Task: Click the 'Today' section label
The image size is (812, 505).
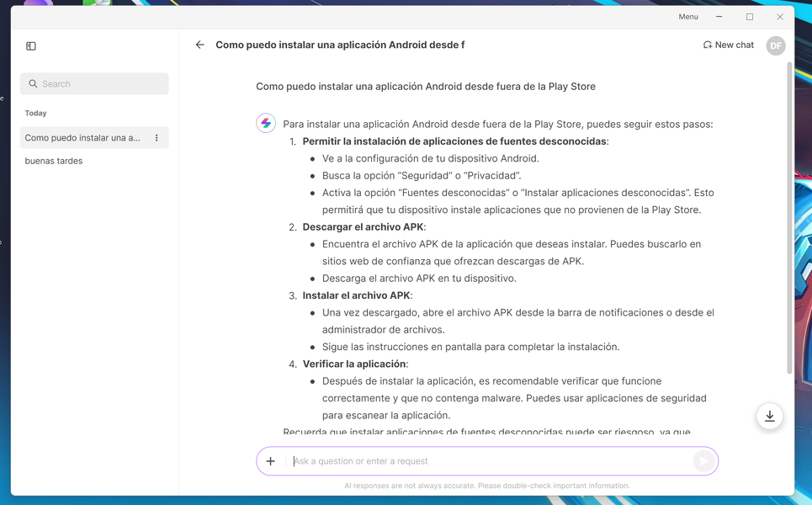Action: (35, 113)
